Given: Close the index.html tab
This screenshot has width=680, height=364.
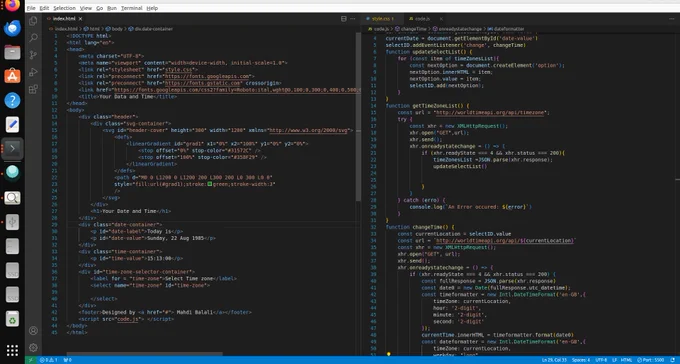Looking at the screenshot, I should (x=81, y=19).
